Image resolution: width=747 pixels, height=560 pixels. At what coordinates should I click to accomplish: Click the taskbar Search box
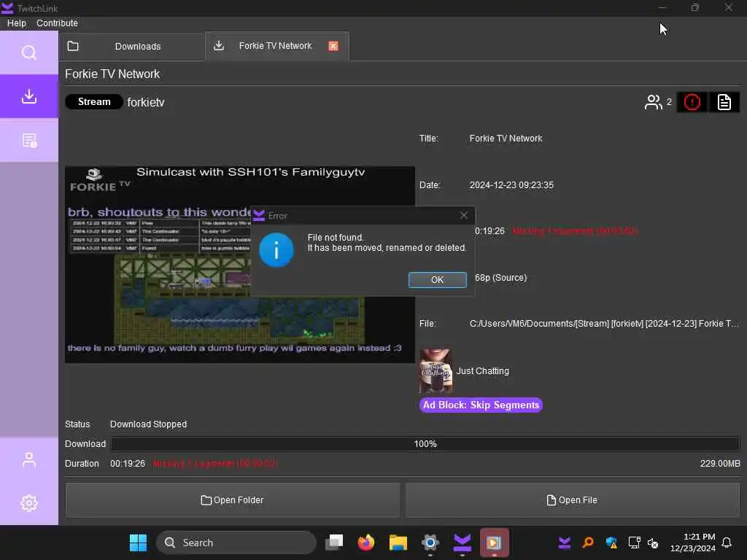point(236,542)
